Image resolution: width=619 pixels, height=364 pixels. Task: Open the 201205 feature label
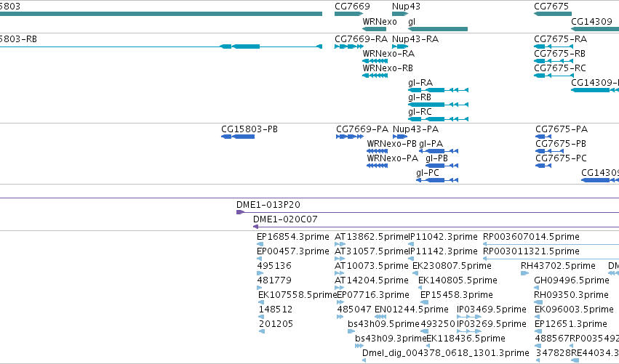[276, 325]
